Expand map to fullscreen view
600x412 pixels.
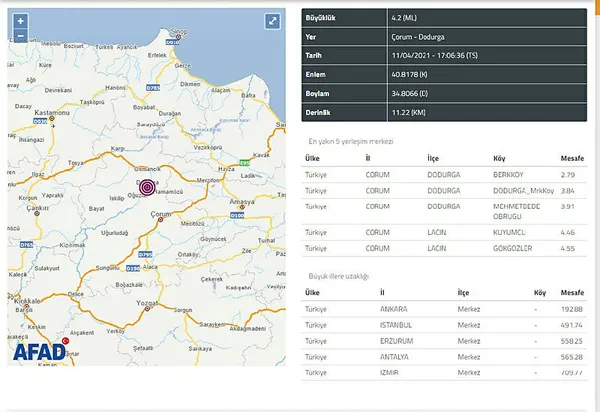click(x=272, y=21)
